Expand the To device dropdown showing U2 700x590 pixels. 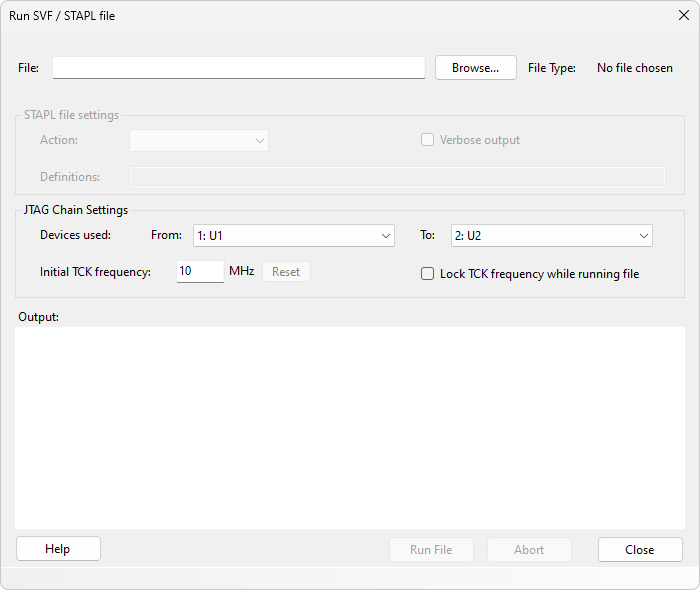(x=551, y=236)
